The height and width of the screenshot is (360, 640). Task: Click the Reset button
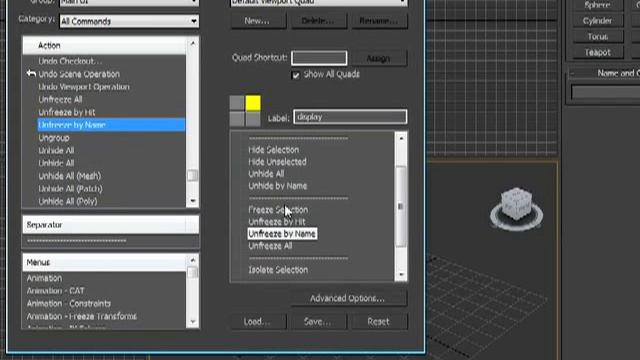click(379, 322)
